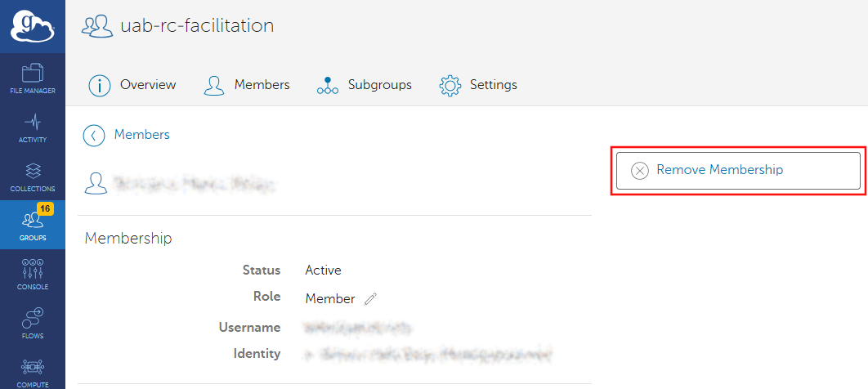The height and width of the screenshot is (389, 868).
Task: Switch to the Members tab
Action: pos(246,85)
